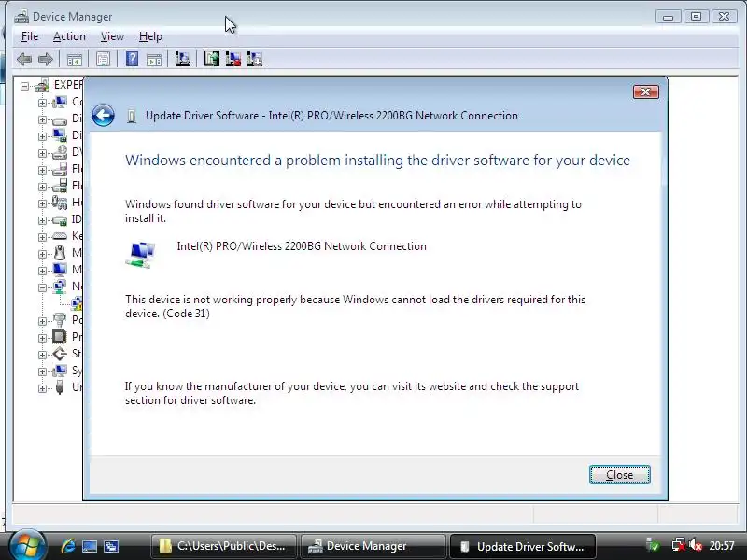747x560 pixels.
Task: Select the DVD drive disc icon in tree
Action: point(60,152)
